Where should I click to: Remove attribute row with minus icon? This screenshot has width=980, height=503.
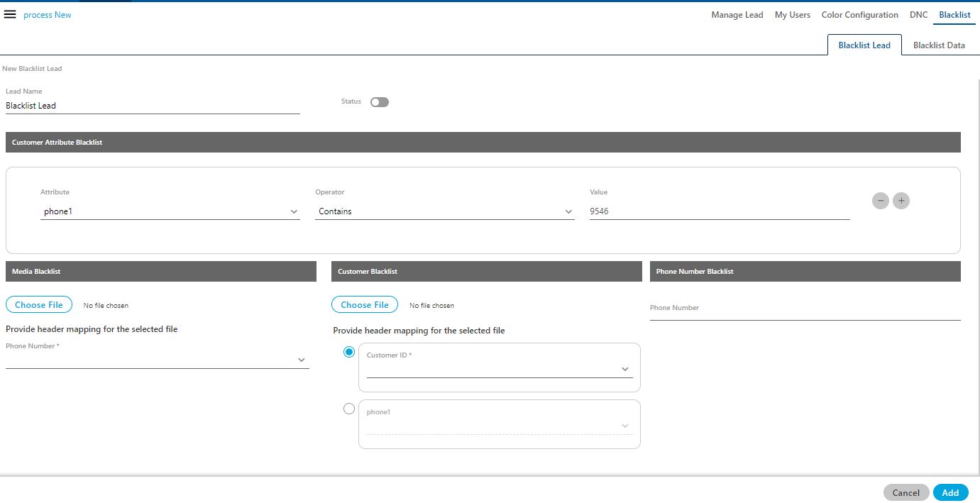(x=880, y=201)
